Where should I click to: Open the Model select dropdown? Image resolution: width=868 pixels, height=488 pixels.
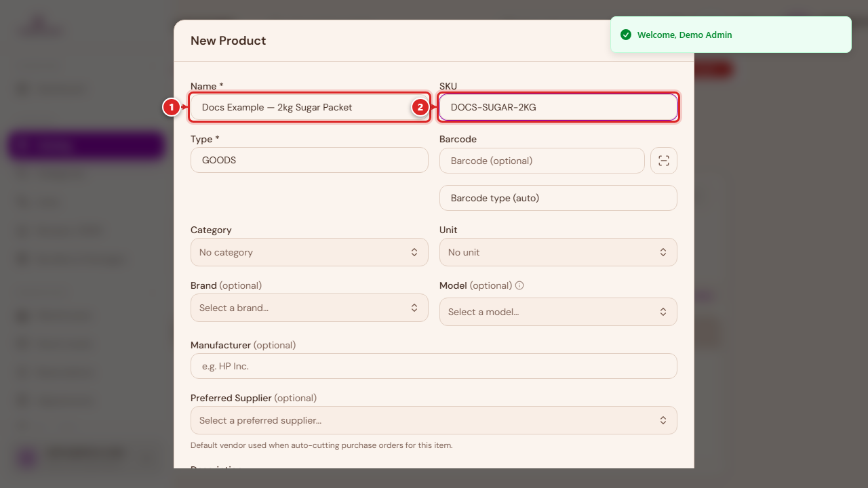tap(558, 312)
